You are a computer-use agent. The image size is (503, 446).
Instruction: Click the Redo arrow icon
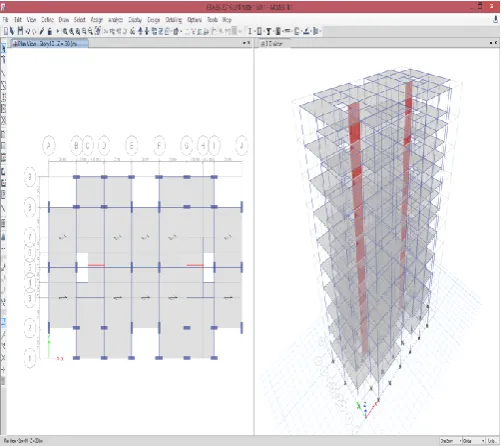coord(34,32)
